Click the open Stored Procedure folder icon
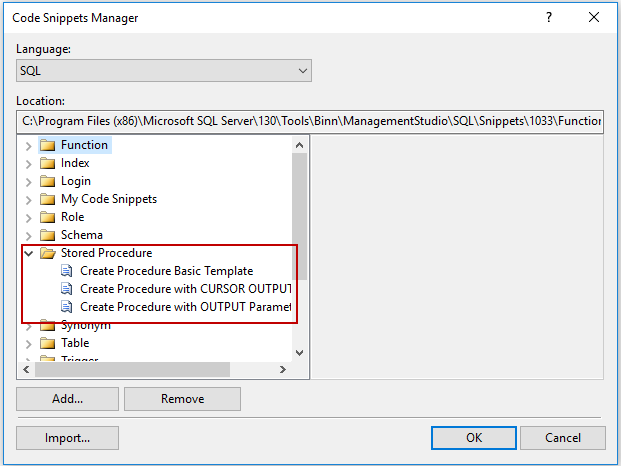Image resolution: width=621 pixels, height=466 pixels. click(x=47, y=253)
